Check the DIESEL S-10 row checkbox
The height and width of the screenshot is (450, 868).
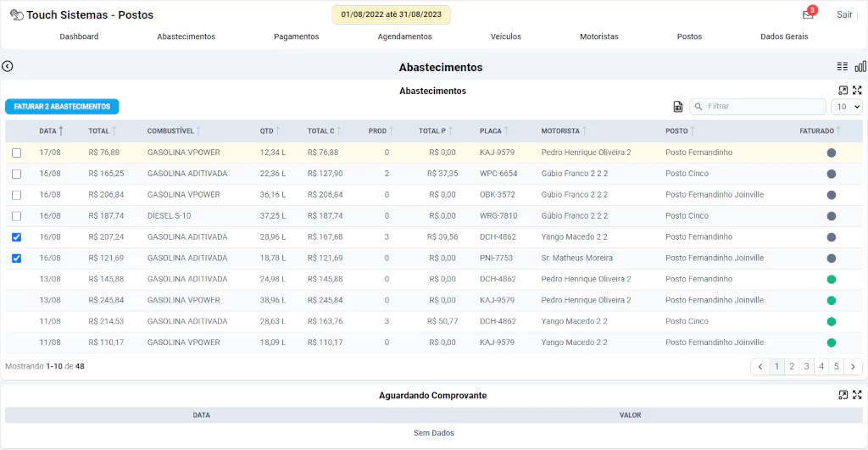click(x=17, y=216)
